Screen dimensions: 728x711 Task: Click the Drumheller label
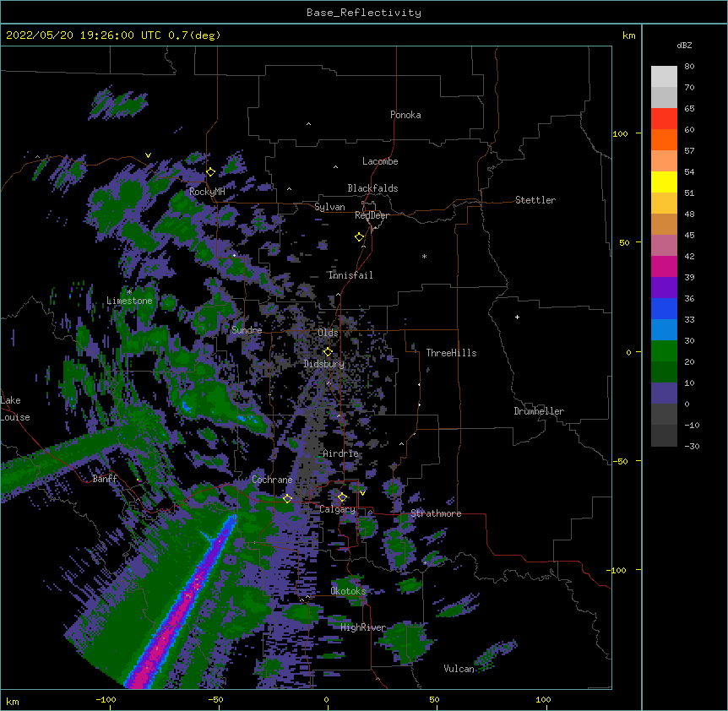539,411
